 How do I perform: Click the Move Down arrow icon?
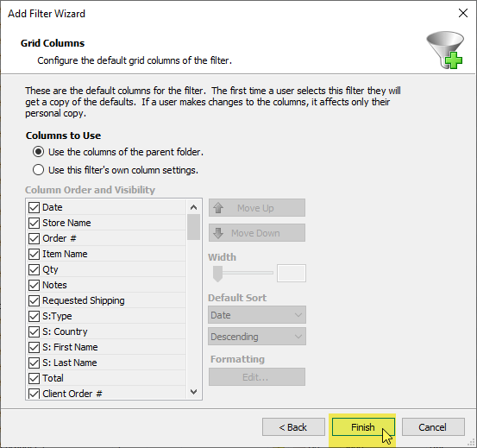218,233
